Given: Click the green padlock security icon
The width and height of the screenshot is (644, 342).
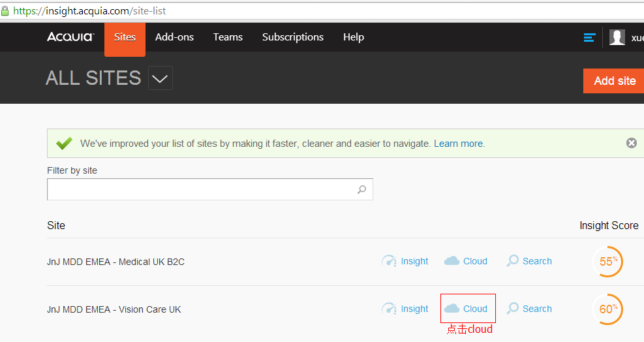Looking at the screenshot, I should point(5,11).
